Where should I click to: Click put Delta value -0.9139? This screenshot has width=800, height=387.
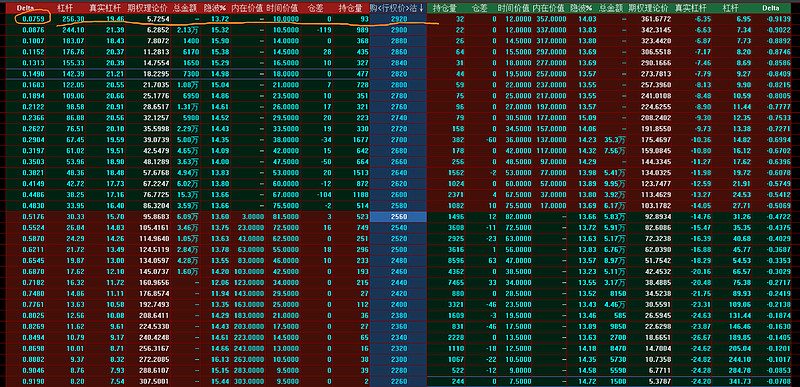pyautogui.click(x=778, y=19)
